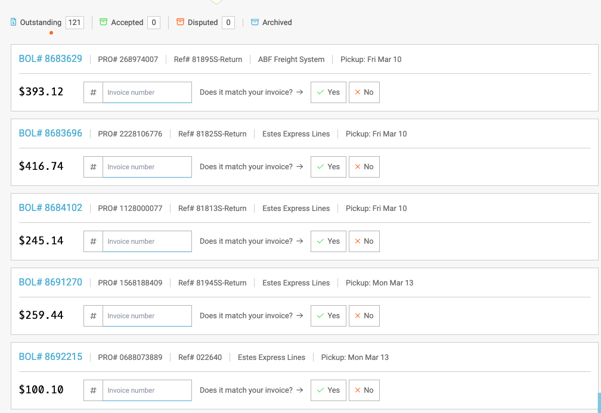The image size is (601, 413).
Task: Click the $245.14 amount
Action: (41, 241)
